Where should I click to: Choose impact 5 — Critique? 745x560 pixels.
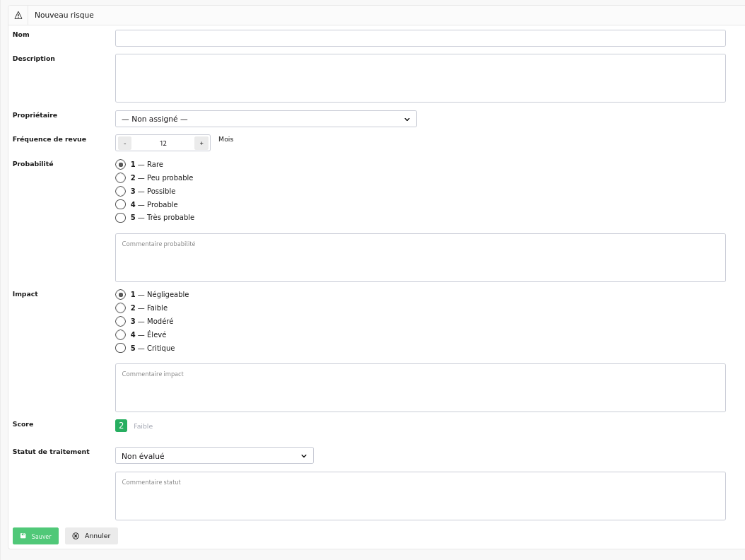coord(120,348)
